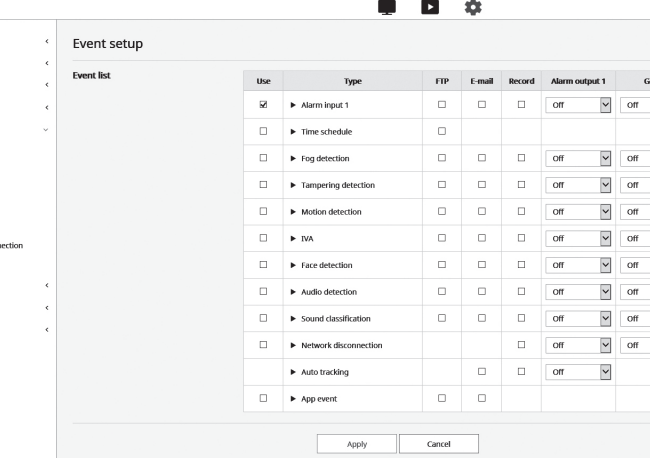Click the Cancel button

439,444
